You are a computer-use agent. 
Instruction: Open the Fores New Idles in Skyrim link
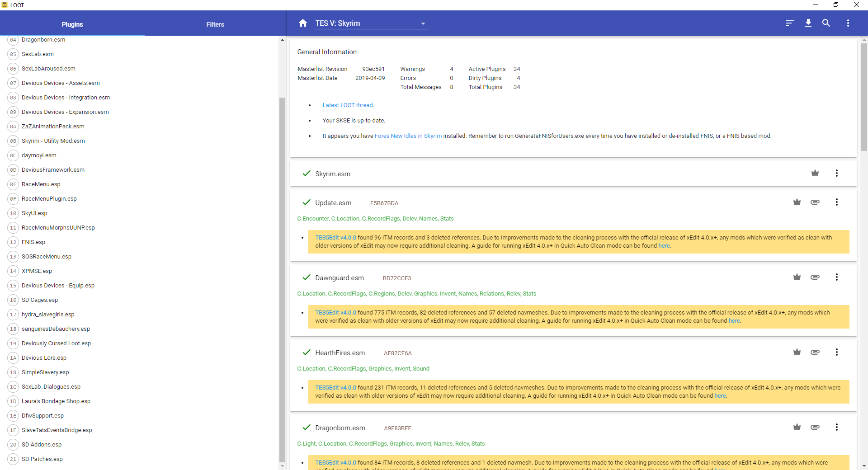pyautogui.click(x=408, y=136)
